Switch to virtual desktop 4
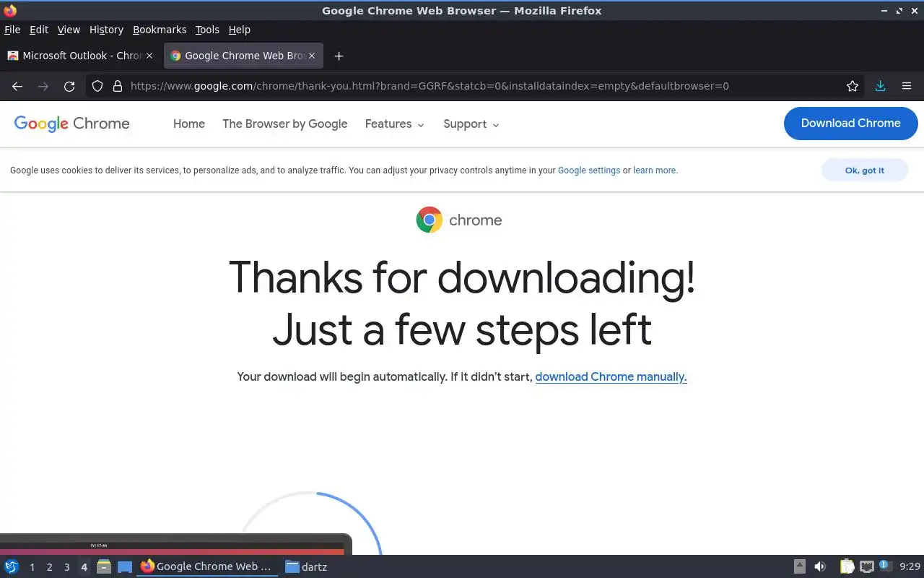The height and width of the screenshot is (578, 924). coord(84,567)
